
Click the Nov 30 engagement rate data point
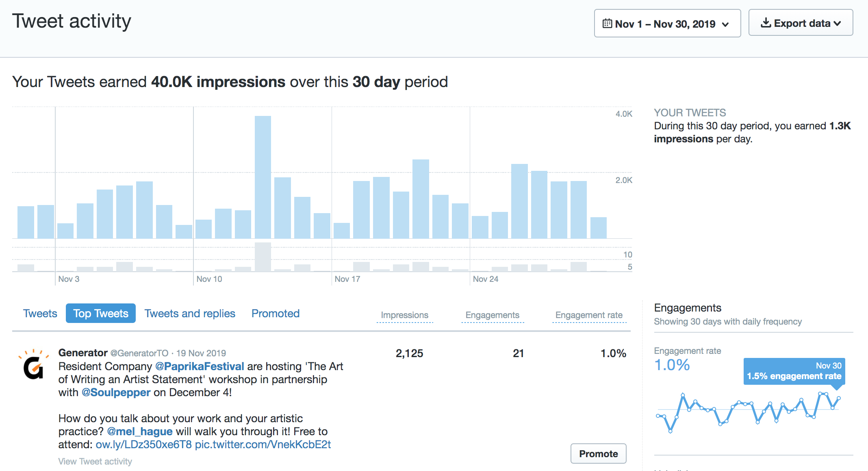(838, 398)
